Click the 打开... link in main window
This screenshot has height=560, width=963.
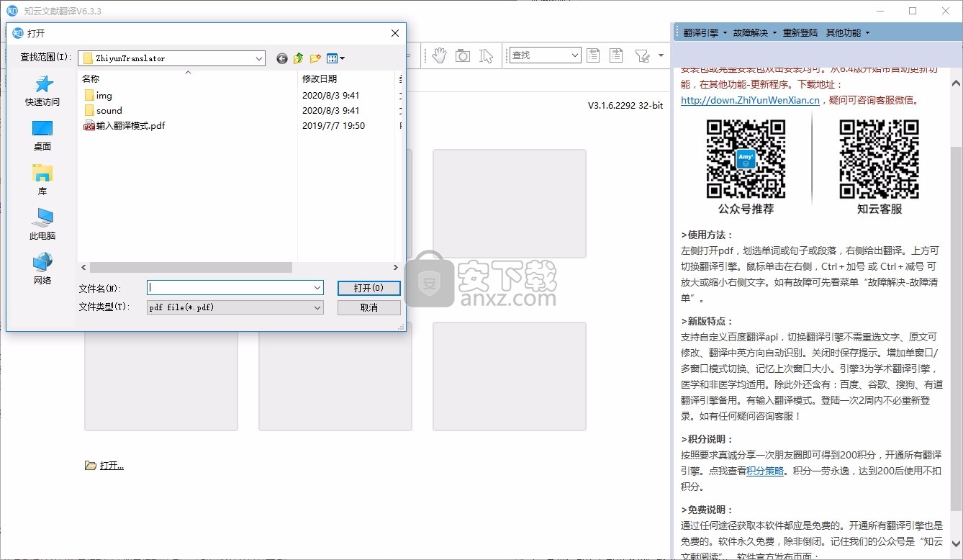pos(112,465)
